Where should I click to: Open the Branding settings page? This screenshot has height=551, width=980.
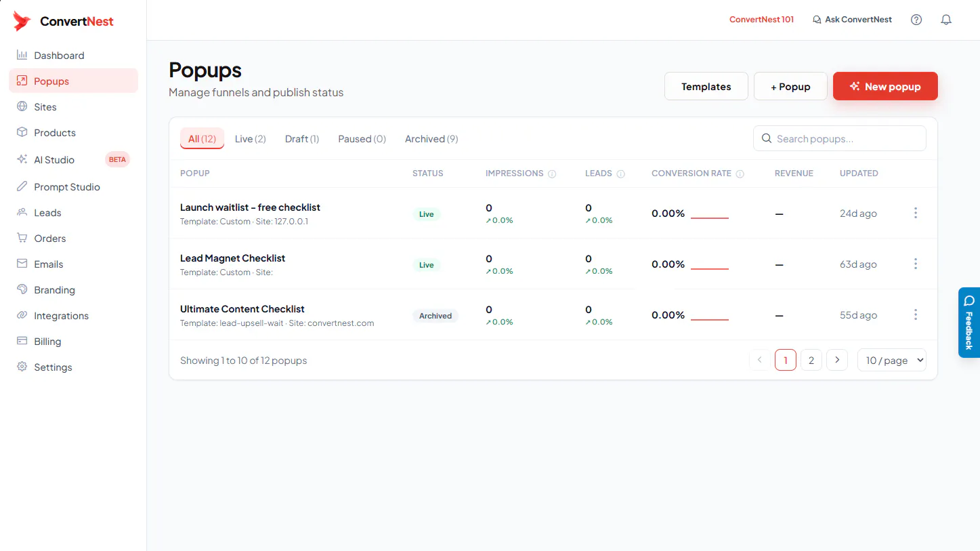point(73,290)
